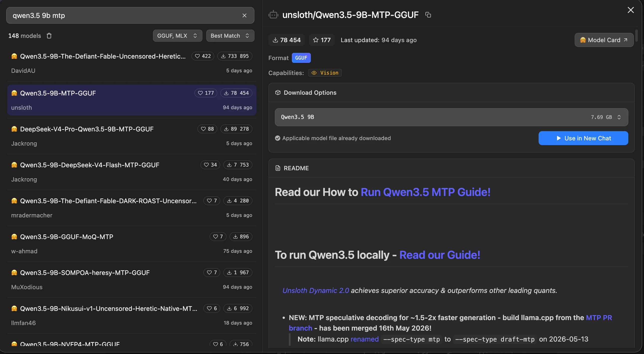This screenshot has height=354, width=644.
Task: Select Qwen3.5-9B-GGUF-MoQ-MTP model
Action: click(x=132, y=244)
